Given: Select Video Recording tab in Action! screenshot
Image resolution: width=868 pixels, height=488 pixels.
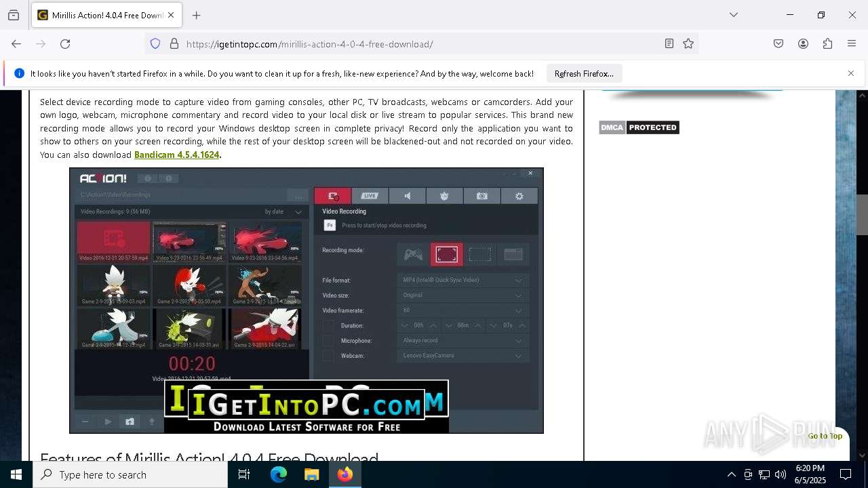Looking at the screenshot, I should [333, 196].
